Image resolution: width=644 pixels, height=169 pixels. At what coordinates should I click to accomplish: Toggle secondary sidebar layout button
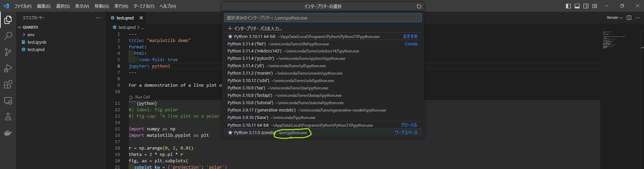pyautogui.click(x=586, y=6)
